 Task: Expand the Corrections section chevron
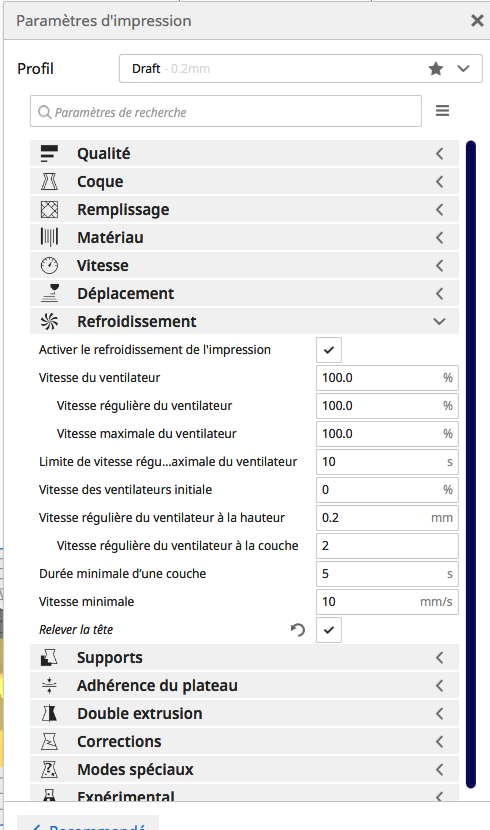[x=440, y=742]
